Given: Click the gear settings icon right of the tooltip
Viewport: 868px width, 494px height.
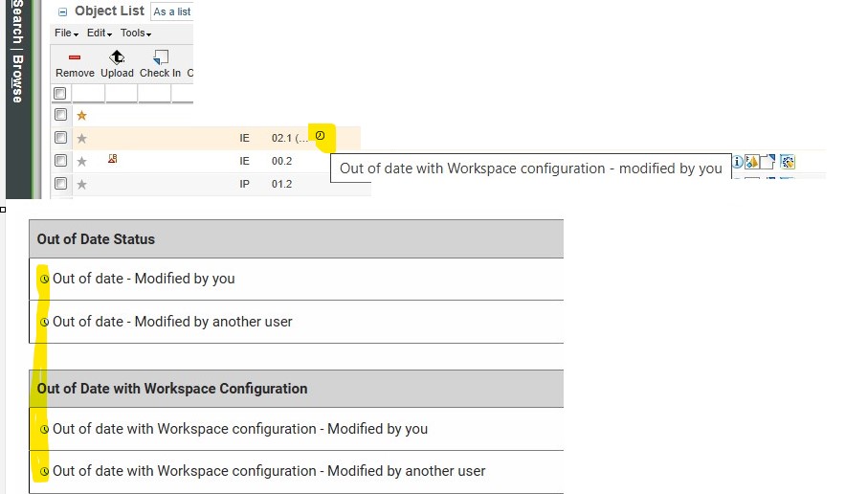Looking at the screenshot, I should click(x=787, y=162).
